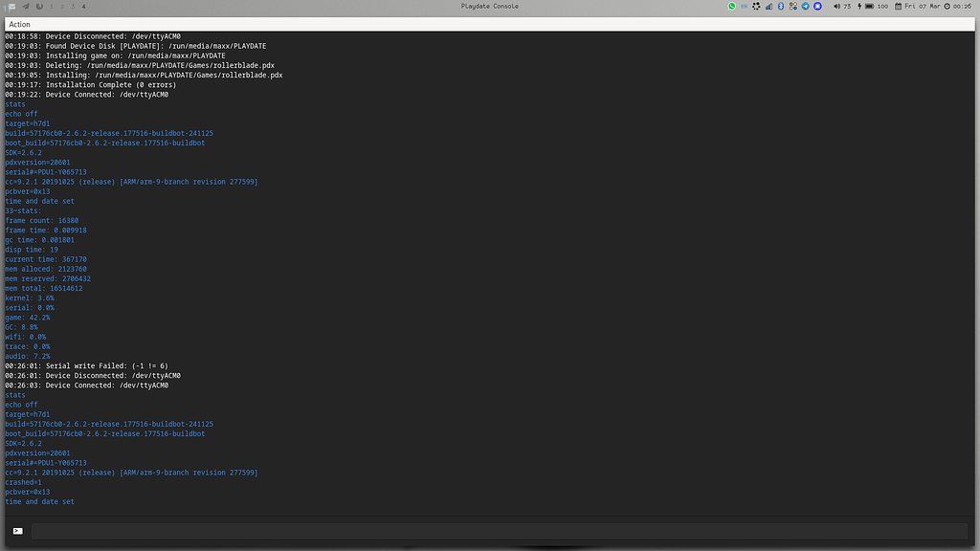Click the paper plane icon in panel
980x551 pixels.
(x=26, y=7)
